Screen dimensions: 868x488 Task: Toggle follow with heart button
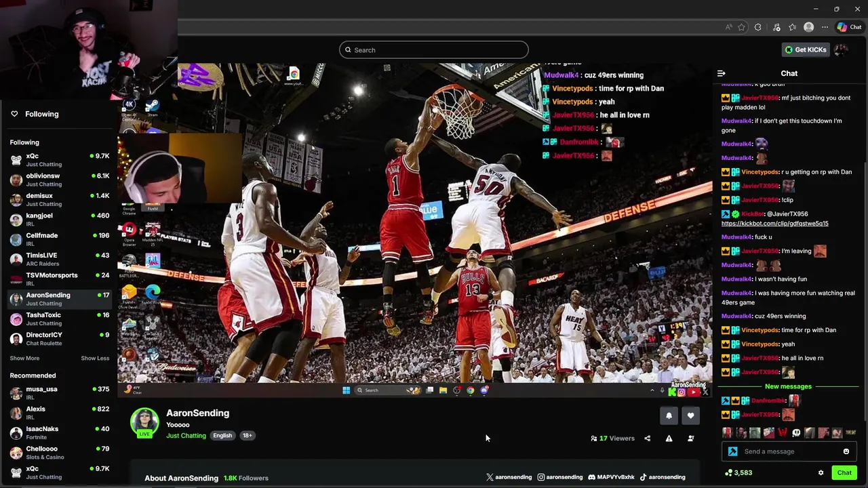coord(690,416)
